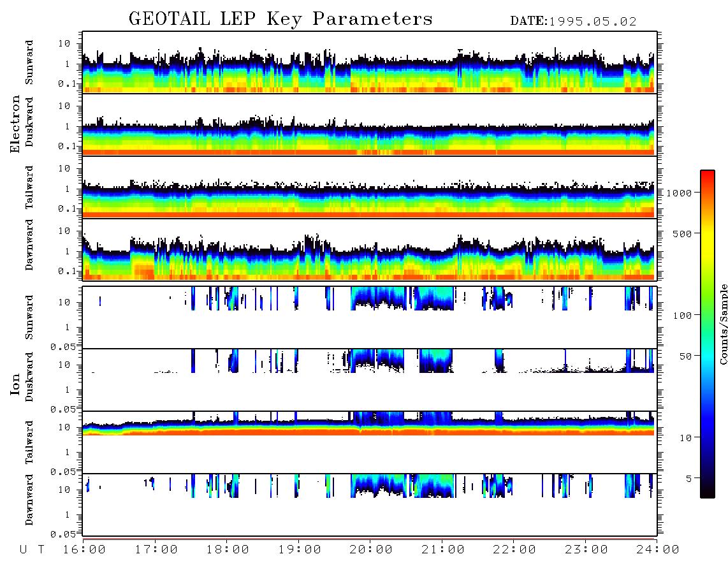Viewport: 728px width, 561px height.
Task: Click the '16:00' time tick label
Action: click(84, 550)
